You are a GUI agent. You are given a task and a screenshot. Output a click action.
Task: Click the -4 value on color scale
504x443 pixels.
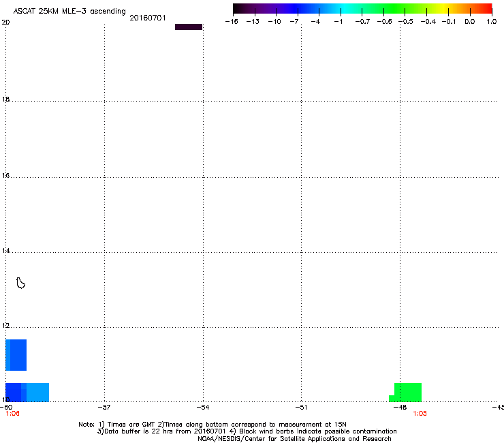315,22
